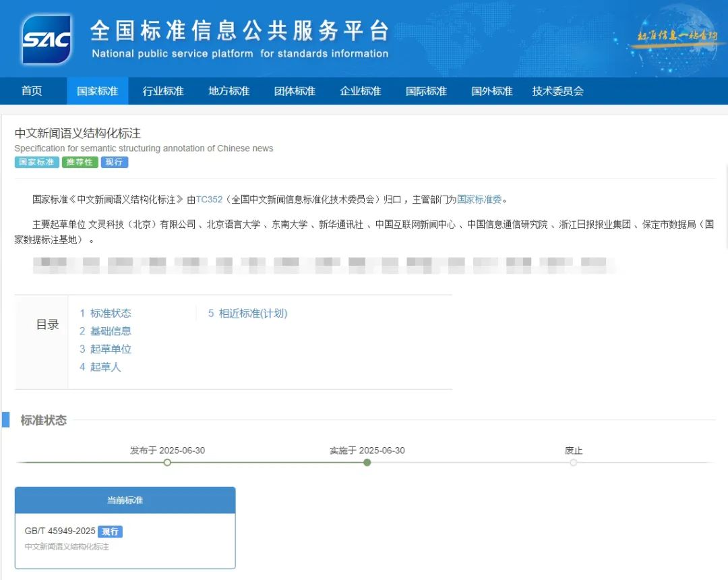The image size is (728, 580).
Task: Jump to 1 标准状态 in contents
Action: [105, 313]
